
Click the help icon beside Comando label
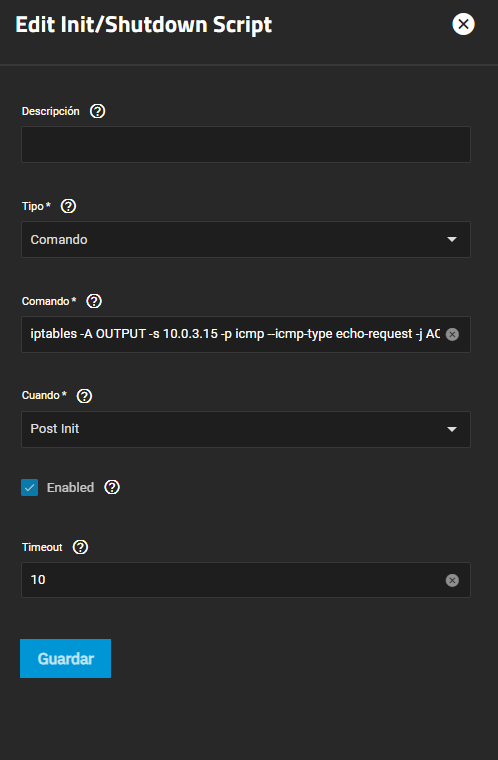(94, 301)
